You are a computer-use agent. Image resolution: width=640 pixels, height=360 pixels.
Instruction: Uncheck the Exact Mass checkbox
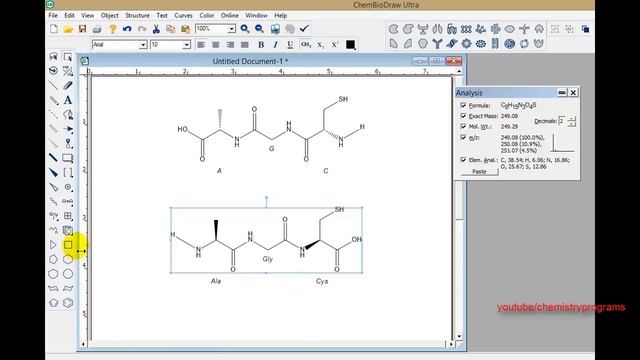click(x=463, y=116)
